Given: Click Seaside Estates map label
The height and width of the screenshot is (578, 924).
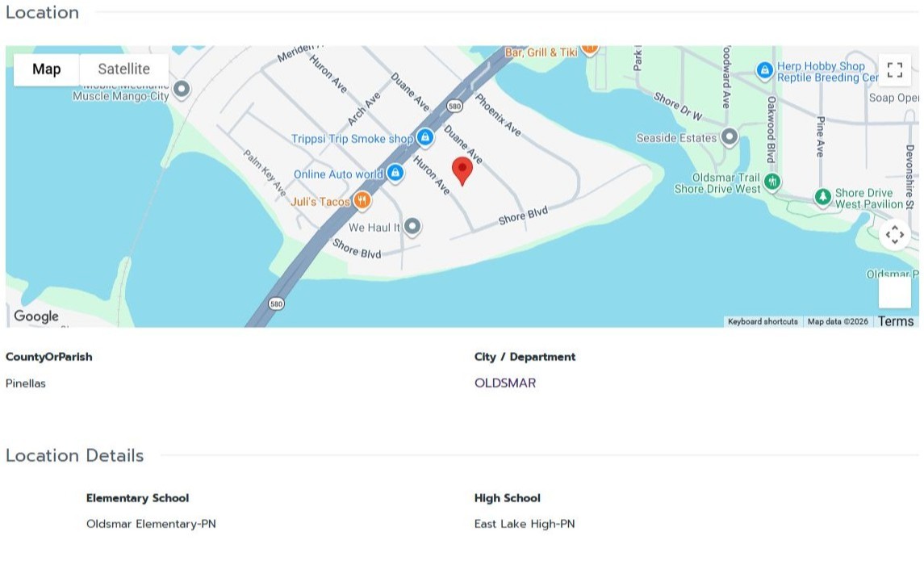Looking at the screenshot, I should pyautogui.click(x=676, y=138).
